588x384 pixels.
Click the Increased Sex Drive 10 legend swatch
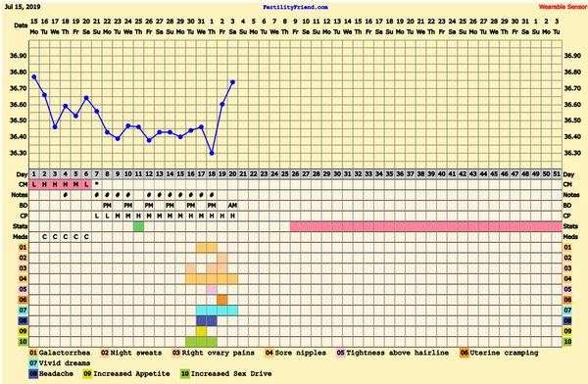click(185, 373)
